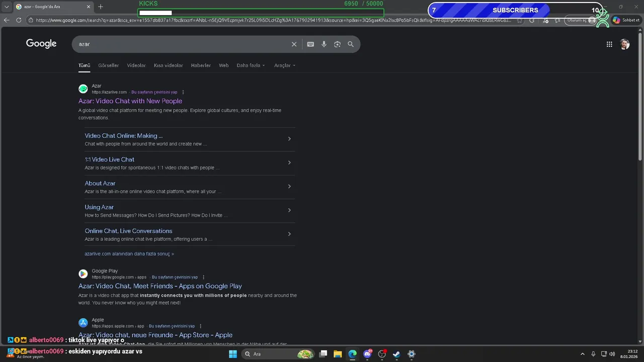The image size is (644, 362).
Task: Open the on-screen keyboard icon in search box
Action: [x=310, y=44]
